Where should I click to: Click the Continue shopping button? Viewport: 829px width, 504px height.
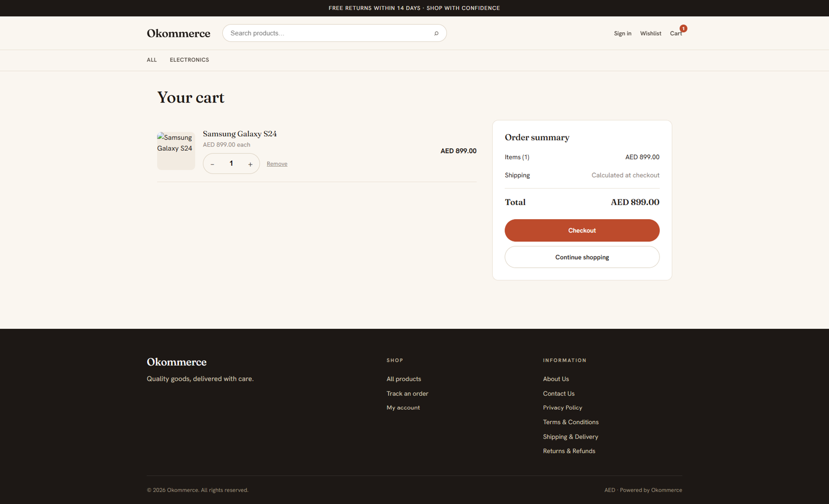[x=582, y=257]
